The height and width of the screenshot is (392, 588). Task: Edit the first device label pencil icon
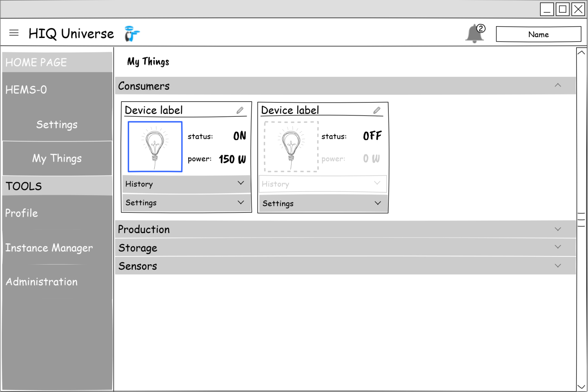(x=240, y=110)
